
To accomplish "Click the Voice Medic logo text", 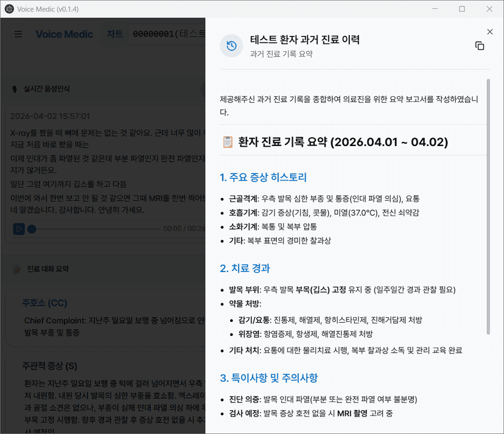I will pyautogui.click(x=64, y=34).
